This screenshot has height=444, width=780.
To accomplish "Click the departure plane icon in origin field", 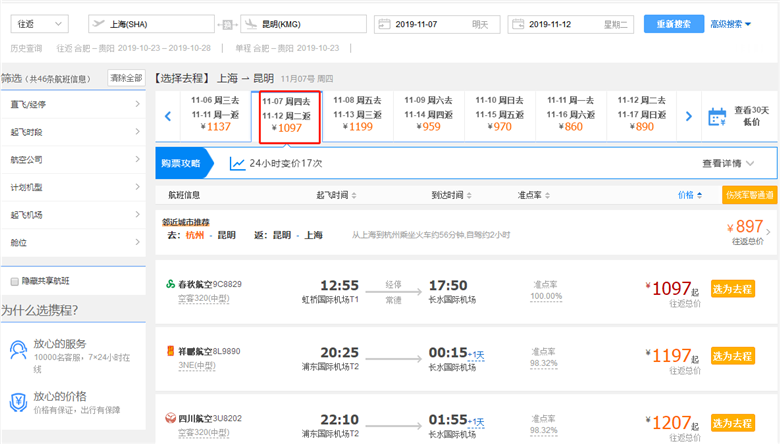I will [x=98, y=23].
